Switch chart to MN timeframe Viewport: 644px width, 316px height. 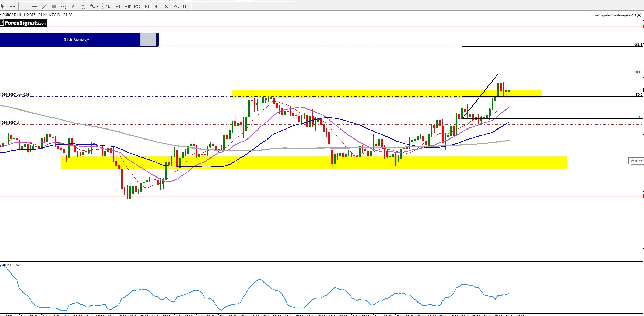186,6
